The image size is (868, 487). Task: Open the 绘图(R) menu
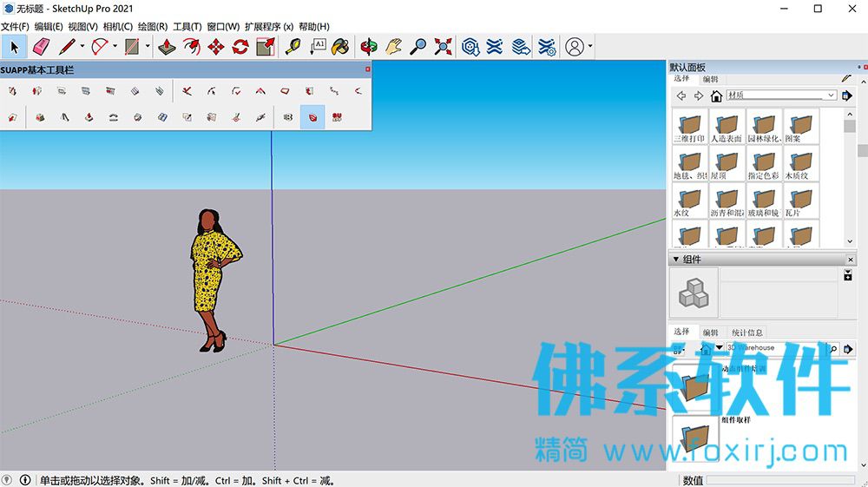[x=153, y=27]
